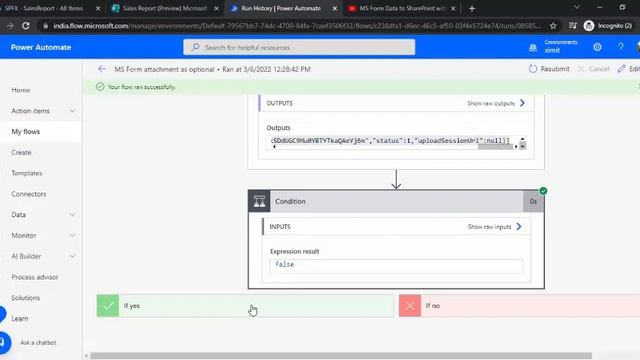Expand the Action items menu

pos(72,111)
